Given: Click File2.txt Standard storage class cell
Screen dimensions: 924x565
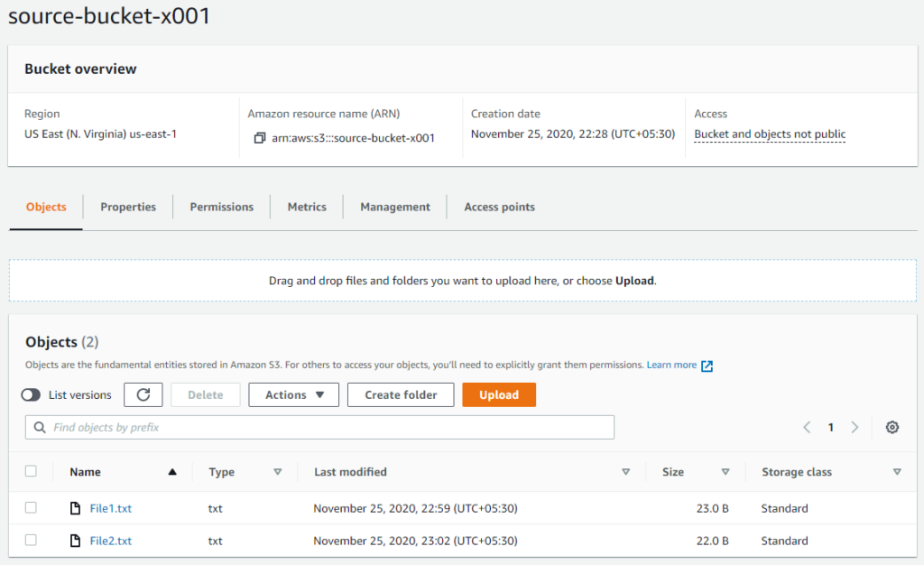Looking at the screenshot, I should (x=784, y=541).
